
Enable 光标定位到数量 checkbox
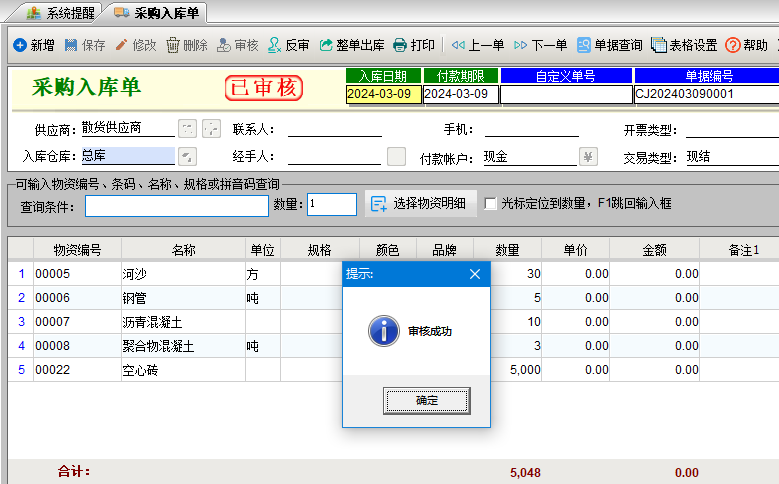point(490,204)
